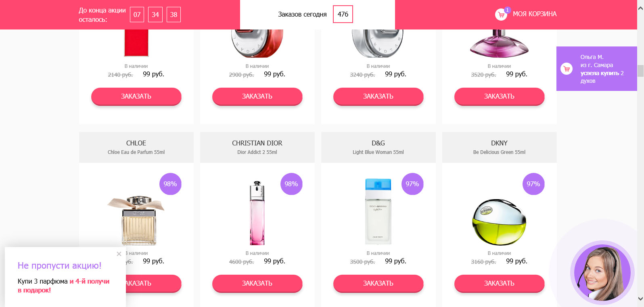Click cart icon in Ольга М. notification
The image size is (644, 307).
(567, 69)
